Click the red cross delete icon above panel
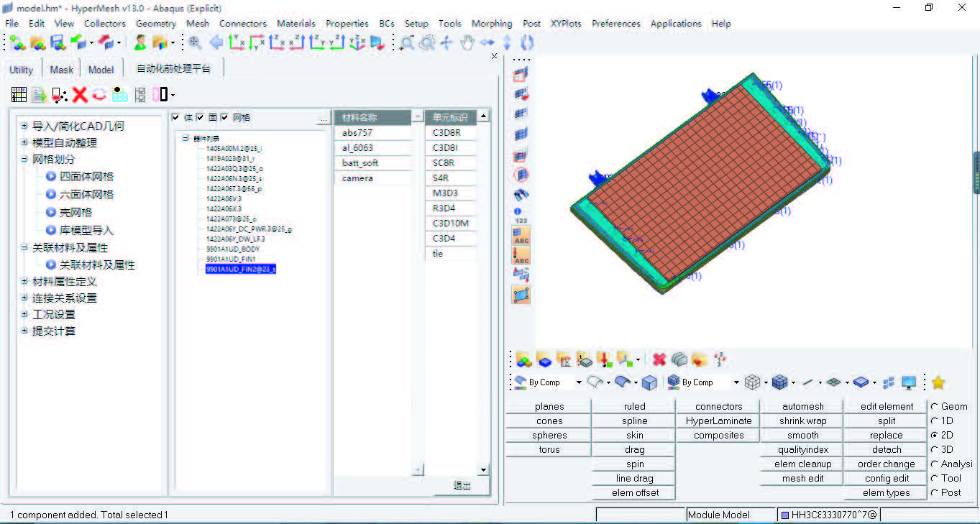This screenshot has height=524, width=980. [x=659, y=359]
